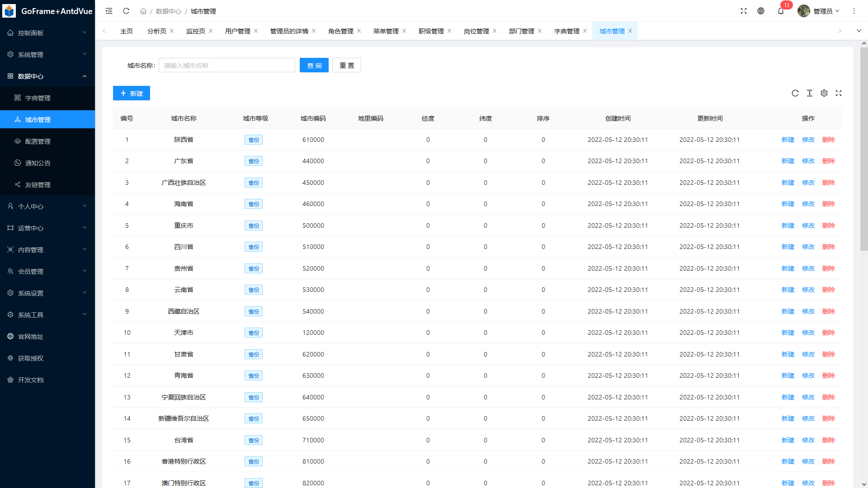Click the header reload page icon
Image resolution: width=868 pixels, height=488 pixels.
126,11
